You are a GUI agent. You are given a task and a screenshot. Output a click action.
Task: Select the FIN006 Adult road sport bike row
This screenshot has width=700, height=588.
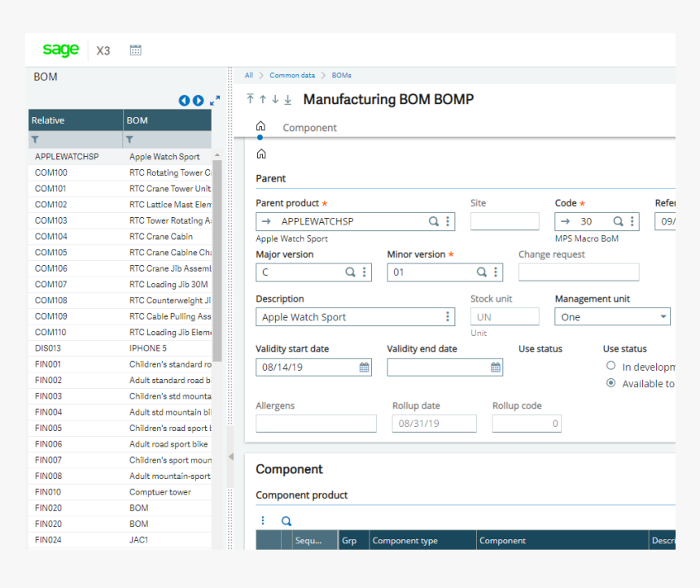(x=120, y=444)
